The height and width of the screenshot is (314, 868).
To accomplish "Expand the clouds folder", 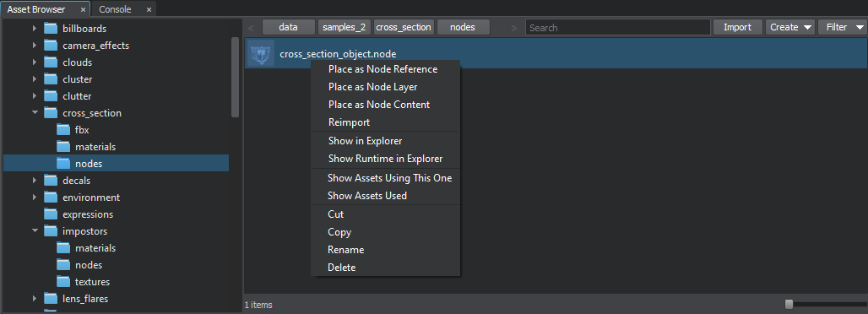I will (35, 62).
